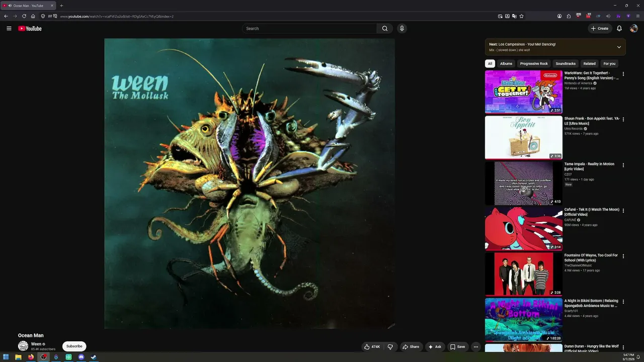The width and height of the screenshot is (644, 362).
Task: Open Tame Impala Reality in Motion thumbnail
Action: (x=524, y=183)
